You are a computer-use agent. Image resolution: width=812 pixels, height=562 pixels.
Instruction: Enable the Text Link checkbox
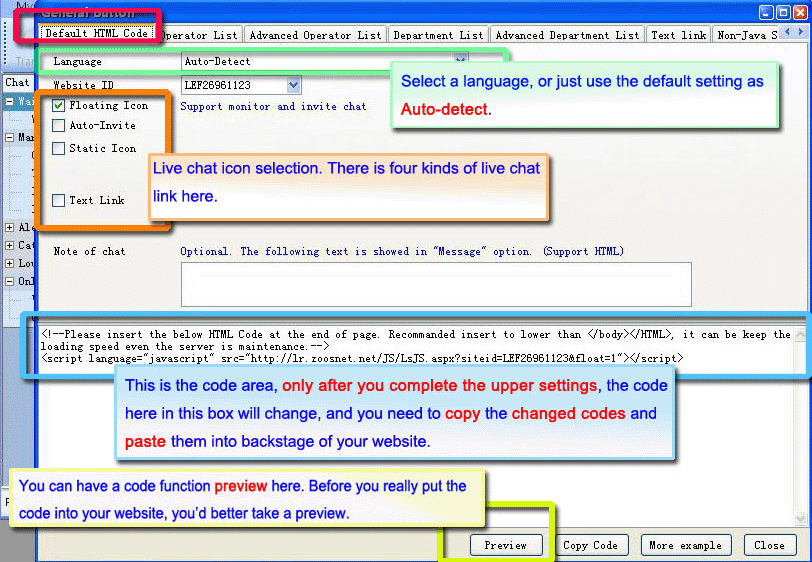click(x=59, y=200)
